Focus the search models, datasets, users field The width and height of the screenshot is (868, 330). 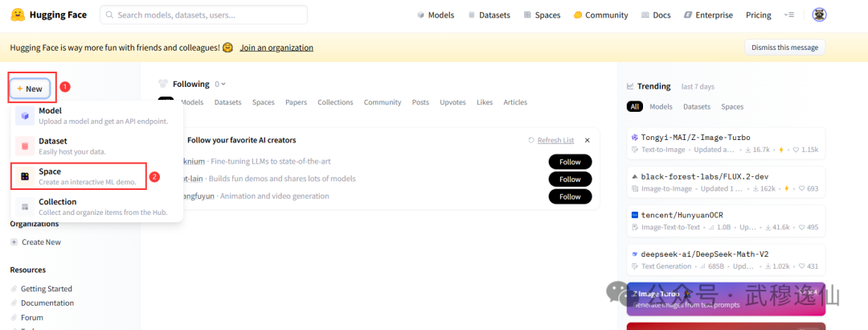tap(203, 15)
